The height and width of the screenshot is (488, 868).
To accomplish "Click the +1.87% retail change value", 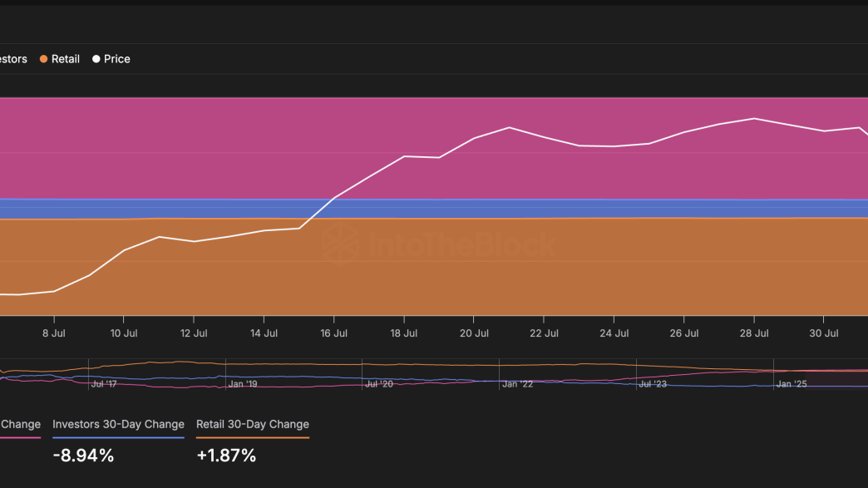I will point(226,456).
